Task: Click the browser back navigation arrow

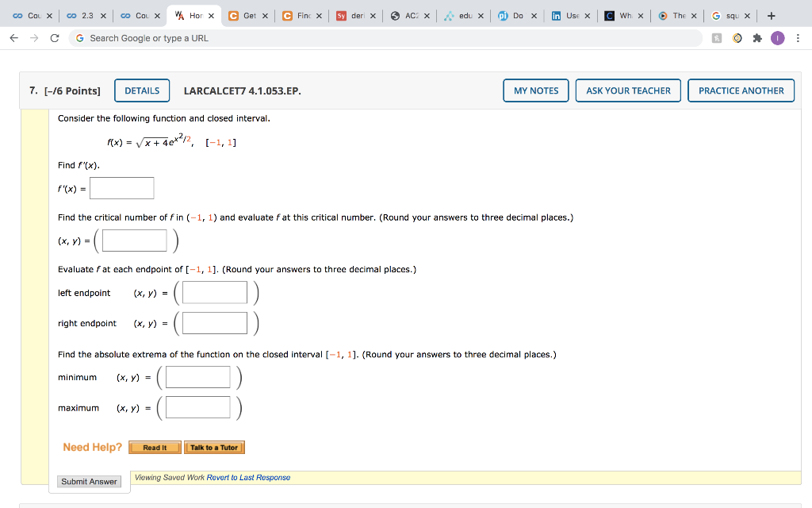Action: (x=13, y=37)
